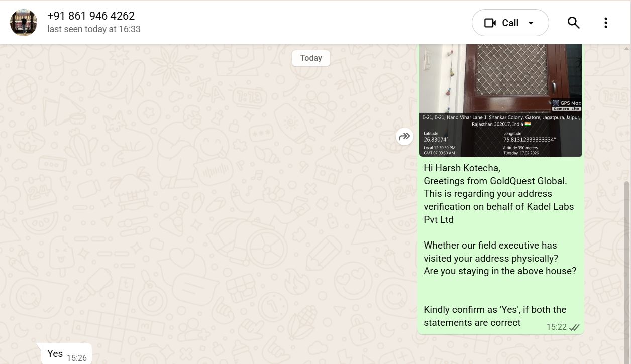Click the India flag in the address overlay
The image size is (631, 364).
pos(528,124)
